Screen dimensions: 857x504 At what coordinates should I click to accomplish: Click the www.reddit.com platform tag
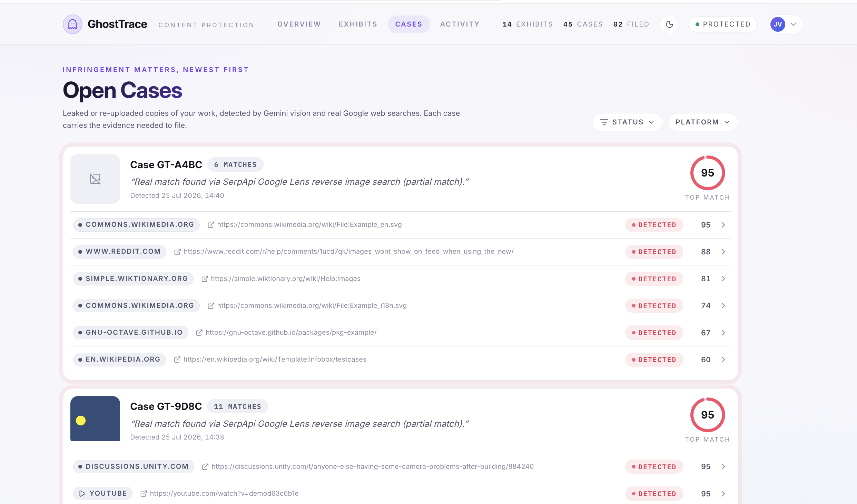coord(120,252)
